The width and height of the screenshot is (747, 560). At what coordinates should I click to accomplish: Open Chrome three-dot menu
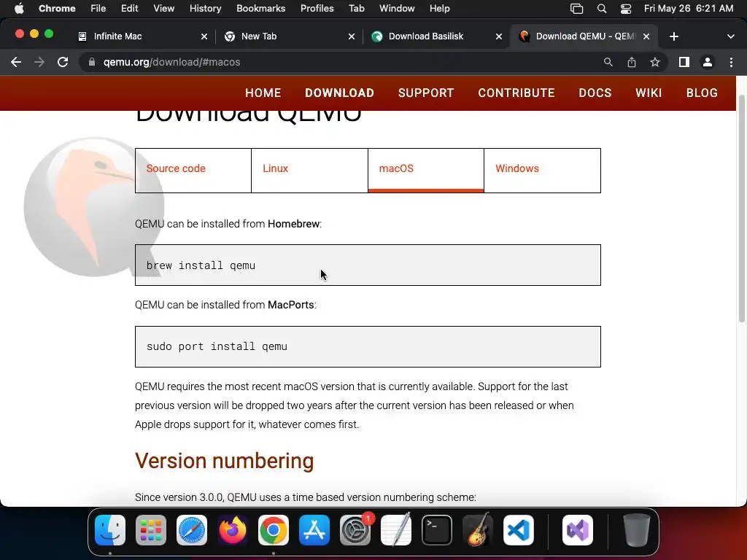tap(731, 62)
